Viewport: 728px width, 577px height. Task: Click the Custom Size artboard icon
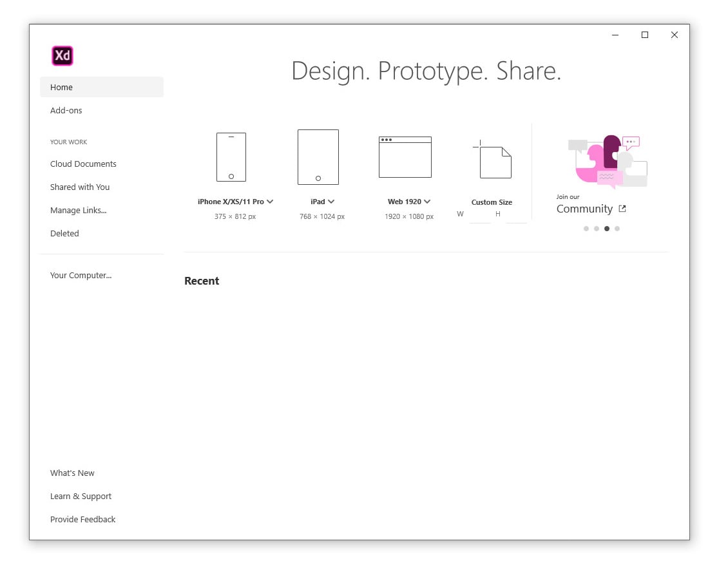494,161
